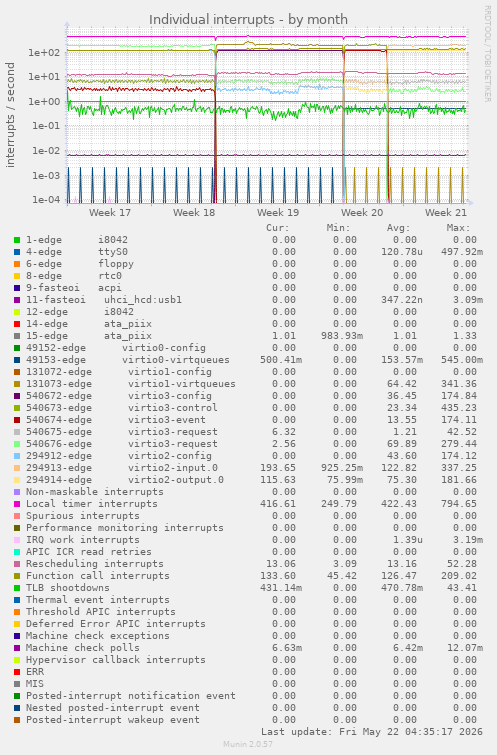The width and height of the screenshot is (497, 755).
Task: Click the Week 17 x-axis label
Action: [110, 212]
